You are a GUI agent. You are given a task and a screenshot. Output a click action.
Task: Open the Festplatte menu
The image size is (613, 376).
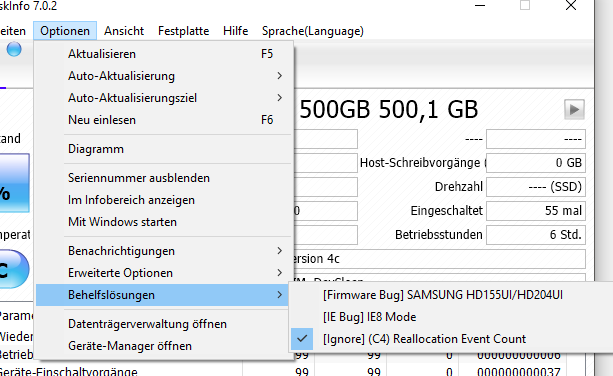[x=183, y=31]
